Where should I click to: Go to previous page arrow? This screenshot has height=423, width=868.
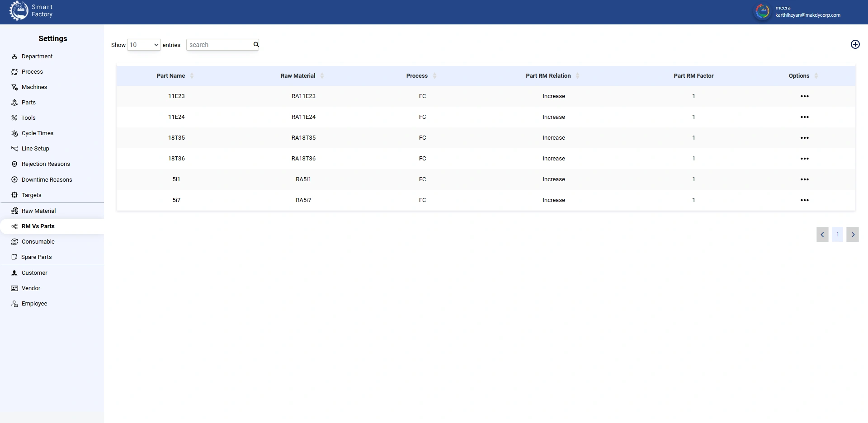pyautogui.click(x=822, y=235)
